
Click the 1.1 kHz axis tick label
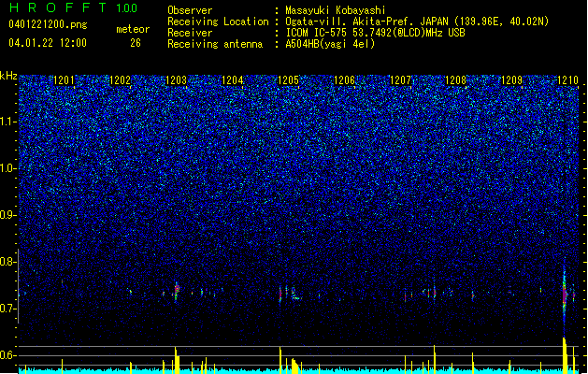(8, 122)
